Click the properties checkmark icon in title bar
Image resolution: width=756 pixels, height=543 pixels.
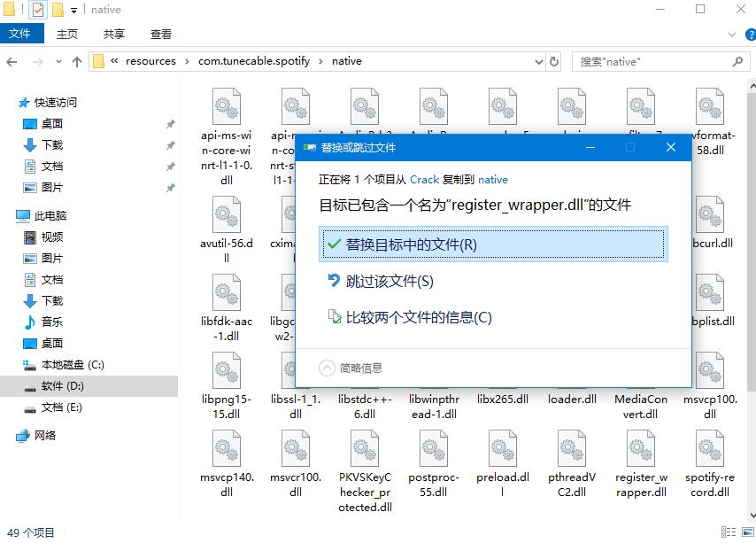(x=38, y=9)
